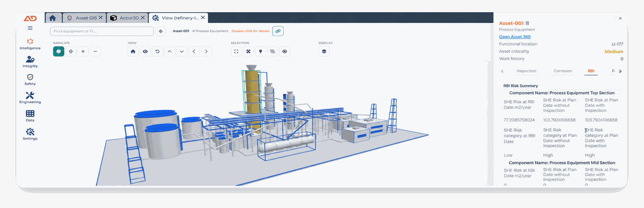The image size is (644, 208).
Task: Click the view down chevron
Action: 182,51
